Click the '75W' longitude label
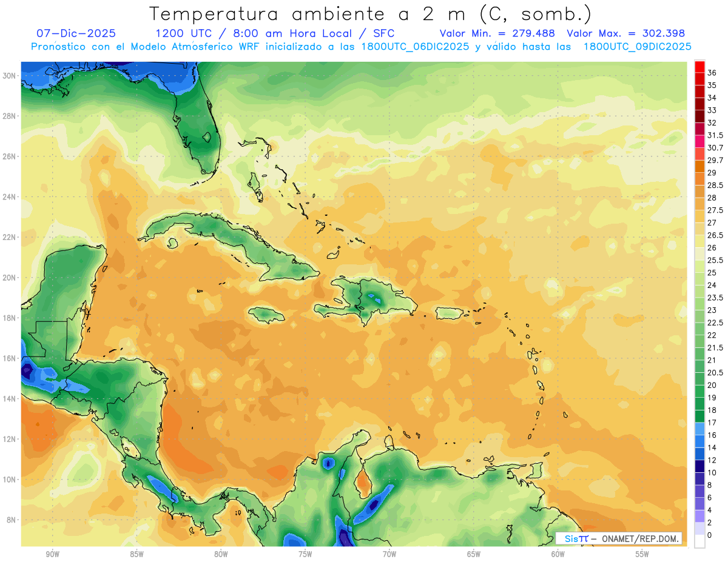 pyautogui.click(x=305, y=554)
